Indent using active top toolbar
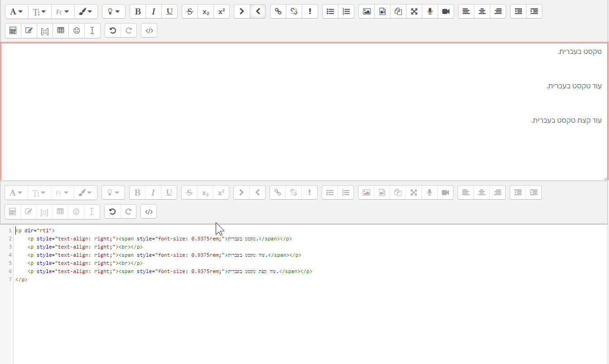Viewport: 609px width, 364px height. [534, 11]
